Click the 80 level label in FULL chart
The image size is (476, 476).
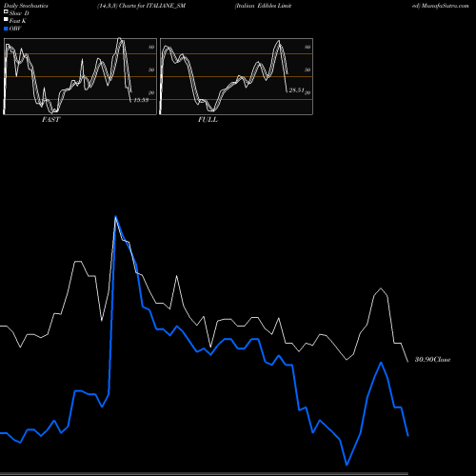tap(307, 47)
